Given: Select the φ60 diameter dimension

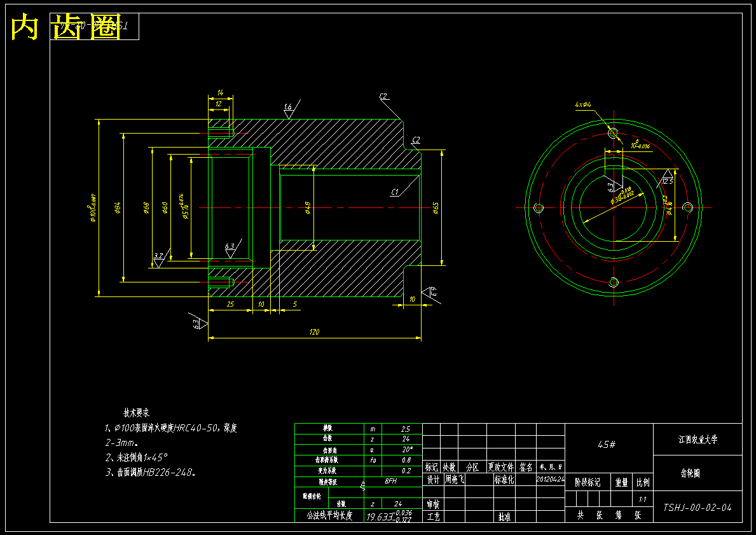Looking at the screenshot, I should pyautogui.click(x=165, y=207).
